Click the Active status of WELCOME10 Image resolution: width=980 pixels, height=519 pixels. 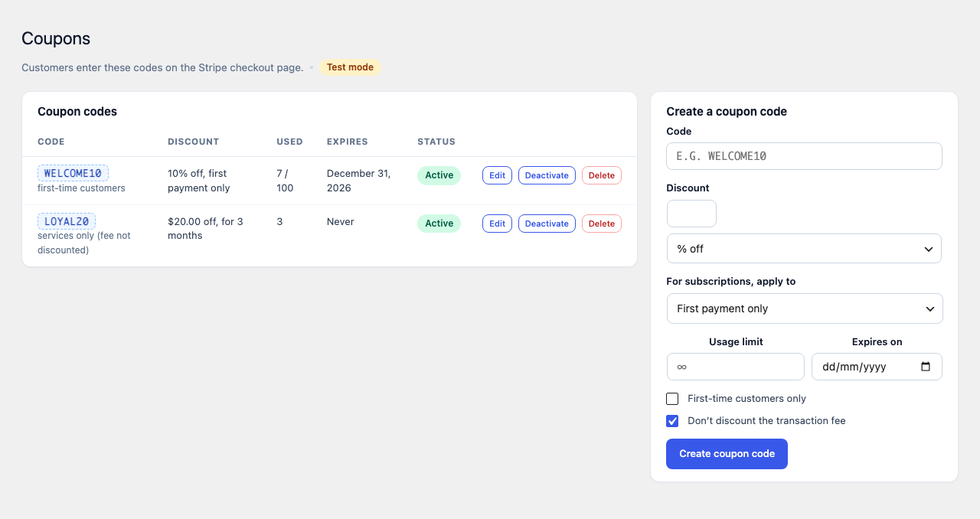pos(439,175)
